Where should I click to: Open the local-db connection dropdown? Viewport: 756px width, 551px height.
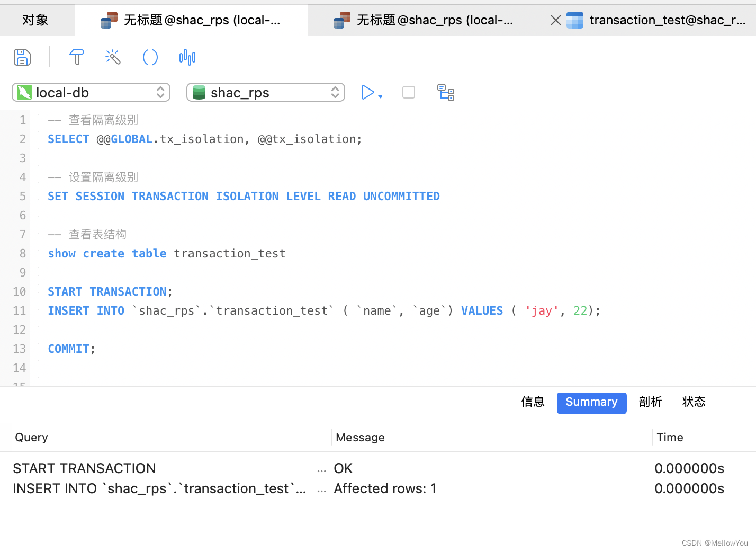pyautogui.click(x=91, y=92)
